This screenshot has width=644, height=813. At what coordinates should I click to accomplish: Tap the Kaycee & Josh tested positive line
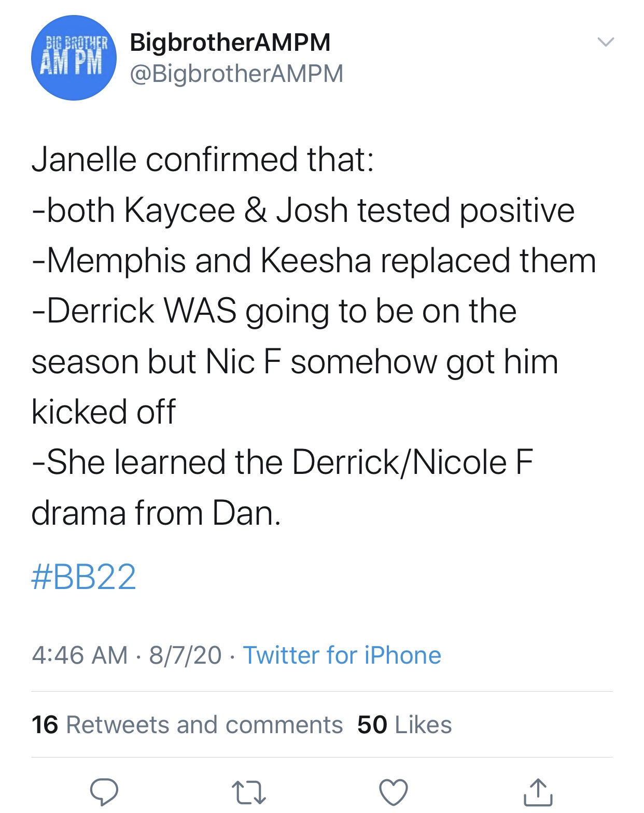(x=303, y=210)
